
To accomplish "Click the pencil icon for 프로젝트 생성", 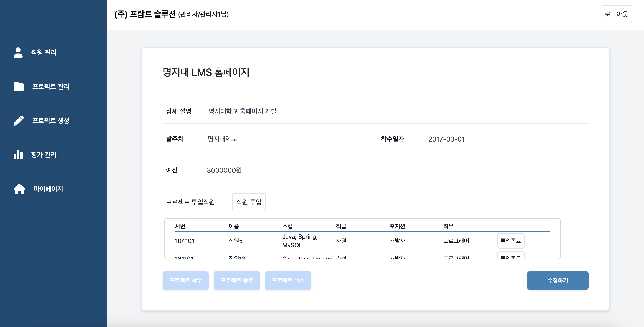I will pyautogui.click(x=19, y=121).
